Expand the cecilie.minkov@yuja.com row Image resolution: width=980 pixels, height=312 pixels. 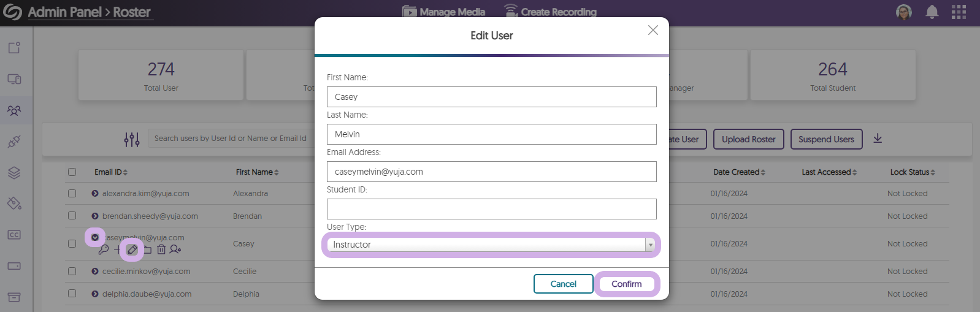[95, 272]
